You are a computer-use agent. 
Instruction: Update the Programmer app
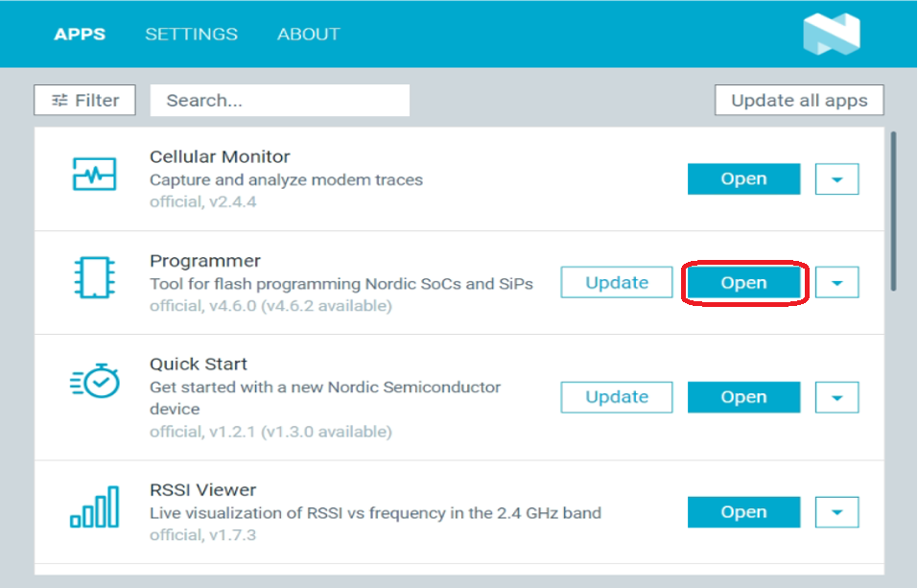tap(617, 283)
